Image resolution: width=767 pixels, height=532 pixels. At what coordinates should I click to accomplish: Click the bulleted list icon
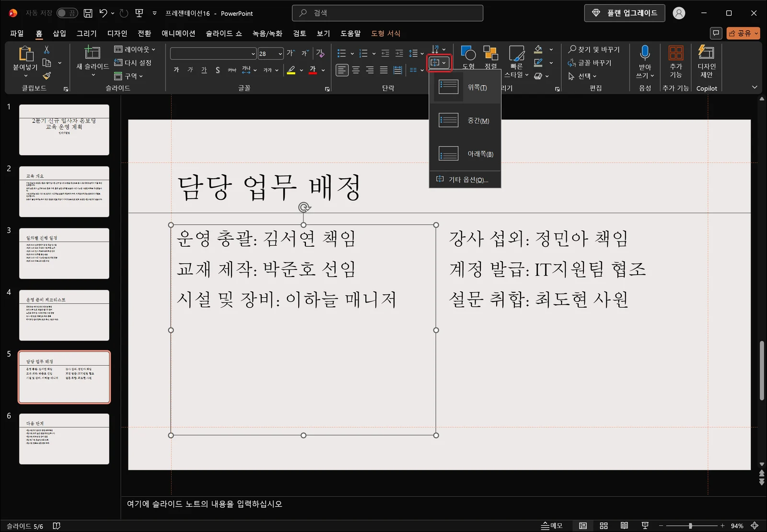click(x=341, y=53)
